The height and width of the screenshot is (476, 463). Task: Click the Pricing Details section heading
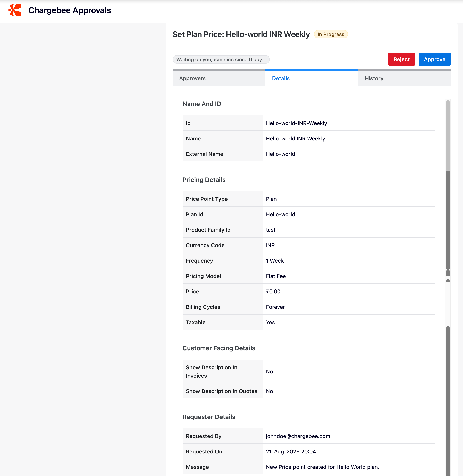coord(204,180)
